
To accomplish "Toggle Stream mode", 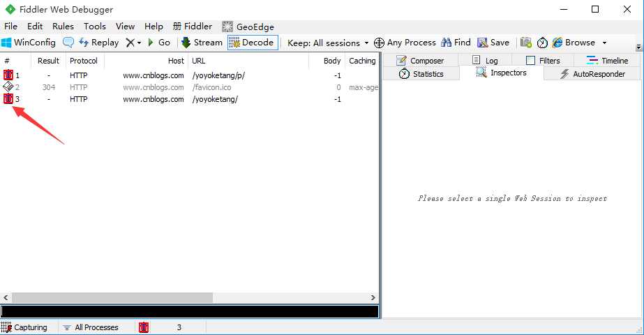I will pos(202,43).
